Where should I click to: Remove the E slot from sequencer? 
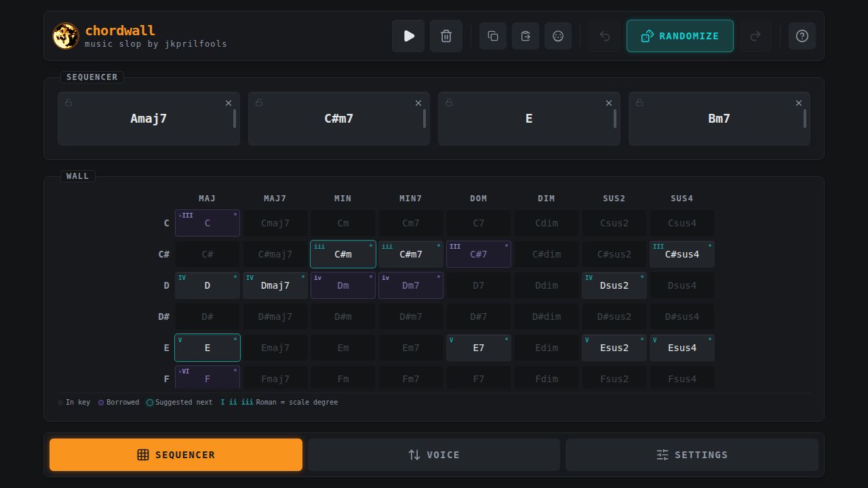609,103
